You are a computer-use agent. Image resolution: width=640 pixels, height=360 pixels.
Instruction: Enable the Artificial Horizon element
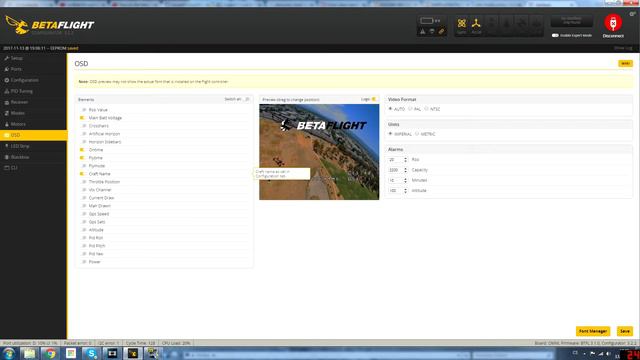point(83,134)
